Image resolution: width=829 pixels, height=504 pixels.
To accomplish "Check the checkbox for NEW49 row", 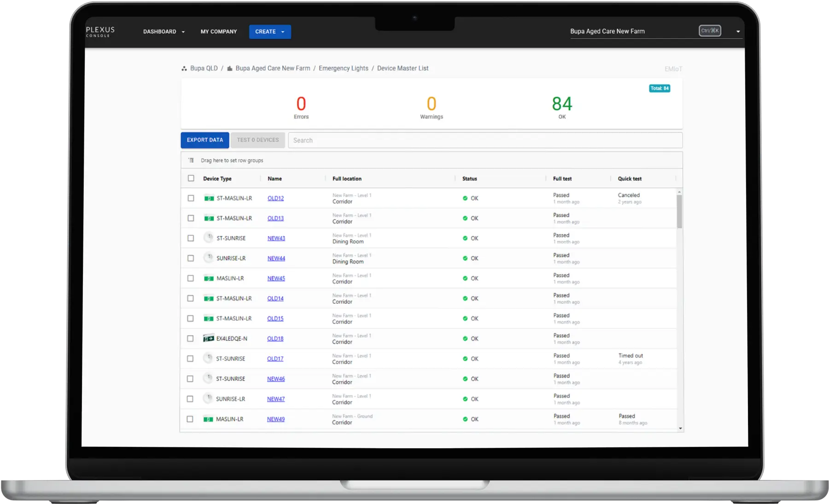I will 190,419.
